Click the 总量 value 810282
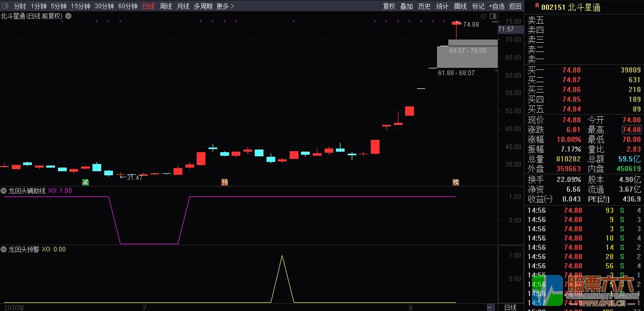 (569, 159)
